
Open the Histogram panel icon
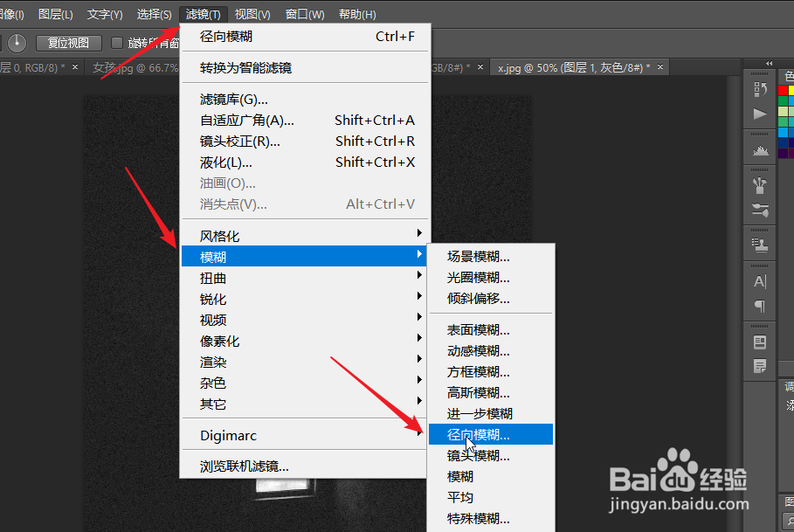click(760, 151)
